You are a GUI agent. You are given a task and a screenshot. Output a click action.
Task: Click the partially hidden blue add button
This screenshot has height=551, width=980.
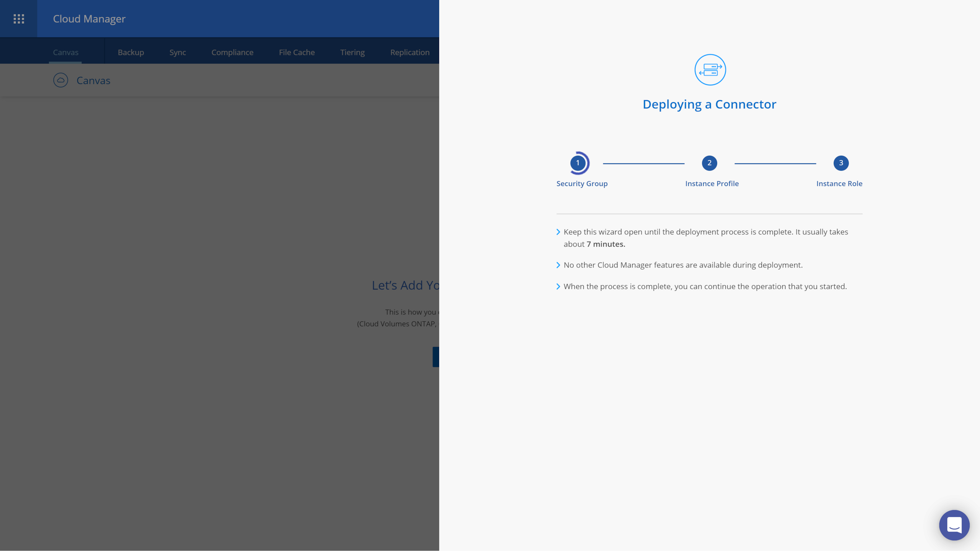point(436,357)
